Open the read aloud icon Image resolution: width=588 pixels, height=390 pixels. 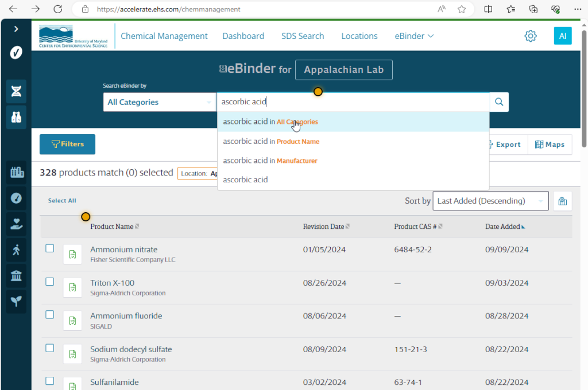point(442,9)
